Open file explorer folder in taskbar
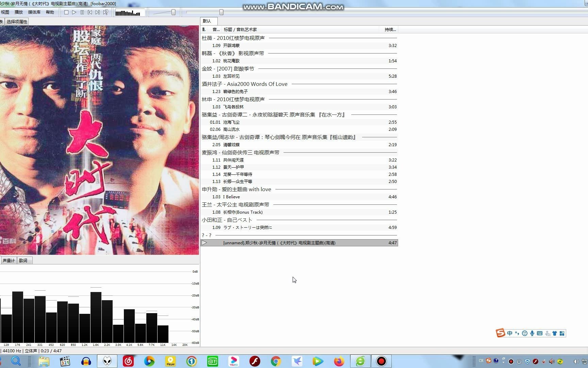 44,361
